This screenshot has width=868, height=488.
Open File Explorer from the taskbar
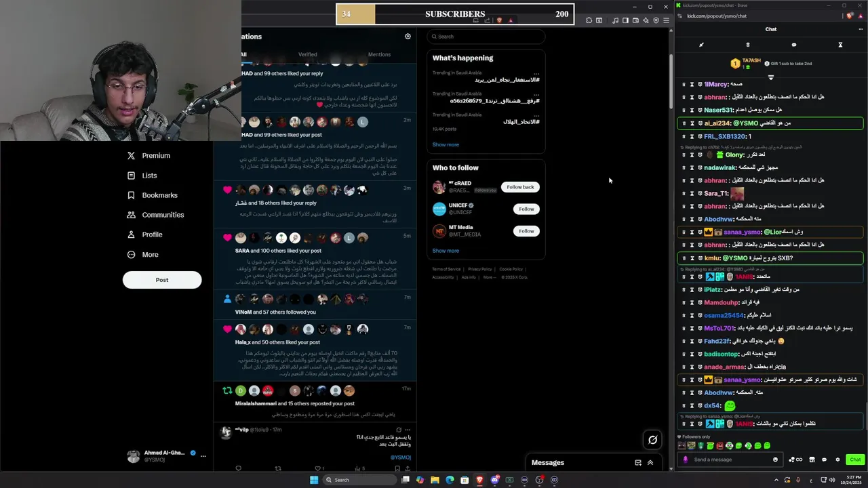435,480
